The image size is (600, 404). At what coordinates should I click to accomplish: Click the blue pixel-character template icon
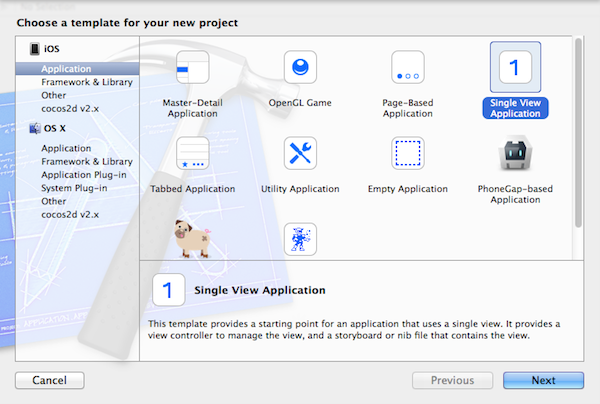[300, 239]
